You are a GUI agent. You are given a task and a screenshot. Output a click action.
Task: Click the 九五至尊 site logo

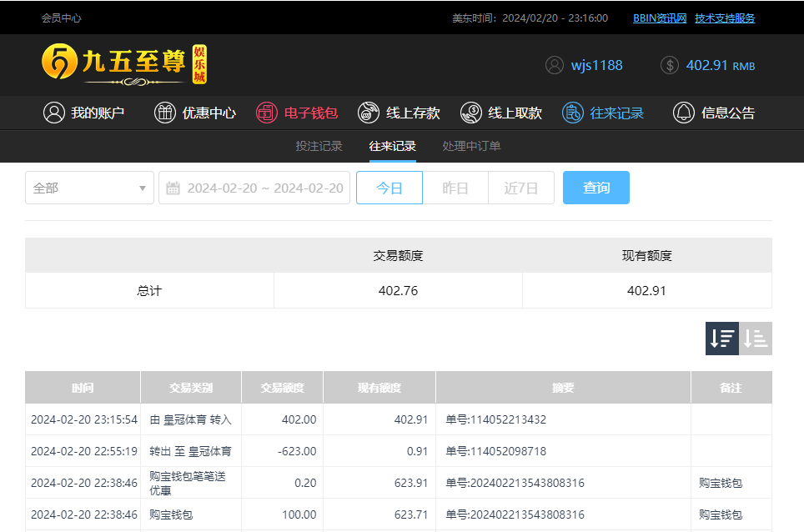coord(123,64)
